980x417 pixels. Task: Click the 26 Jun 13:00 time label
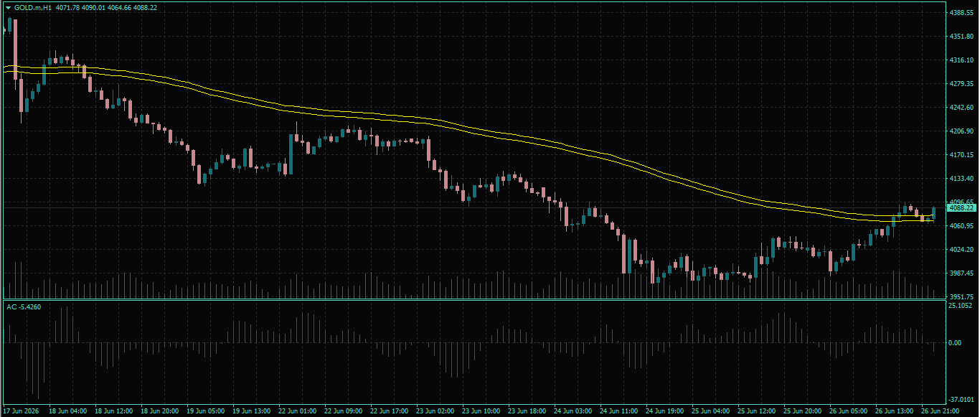point(894,411)
